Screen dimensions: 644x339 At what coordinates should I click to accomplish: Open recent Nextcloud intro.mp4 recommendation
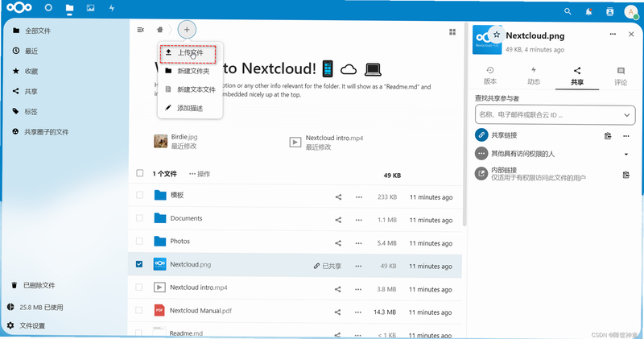pyautogui.click(x=327, y=143)
